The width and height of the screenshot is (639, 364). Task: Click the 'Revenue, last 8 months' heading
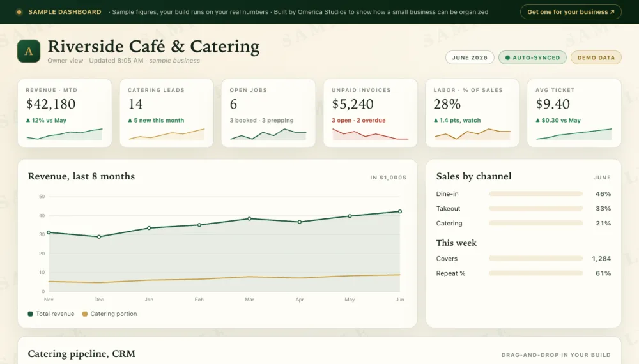[81, 176]
